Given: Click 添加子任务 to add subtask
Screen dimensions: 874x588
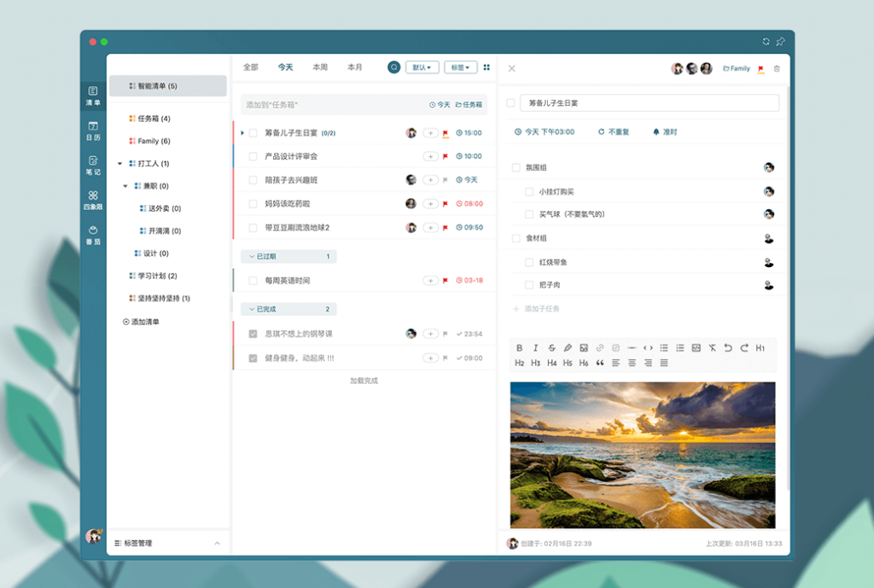Looking at the screenshot, I should click(536, 309).
